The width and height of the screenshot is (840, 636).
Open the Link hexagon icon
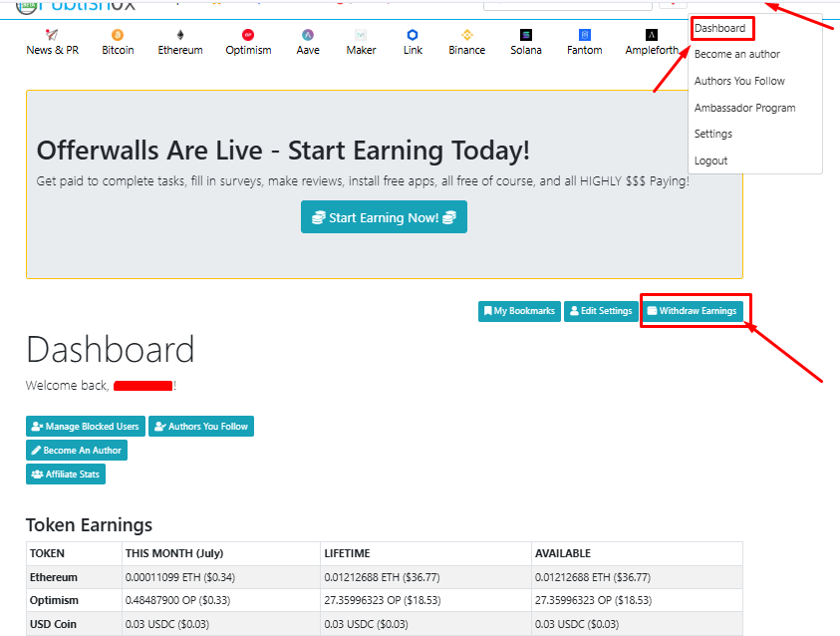click(413, 35)
